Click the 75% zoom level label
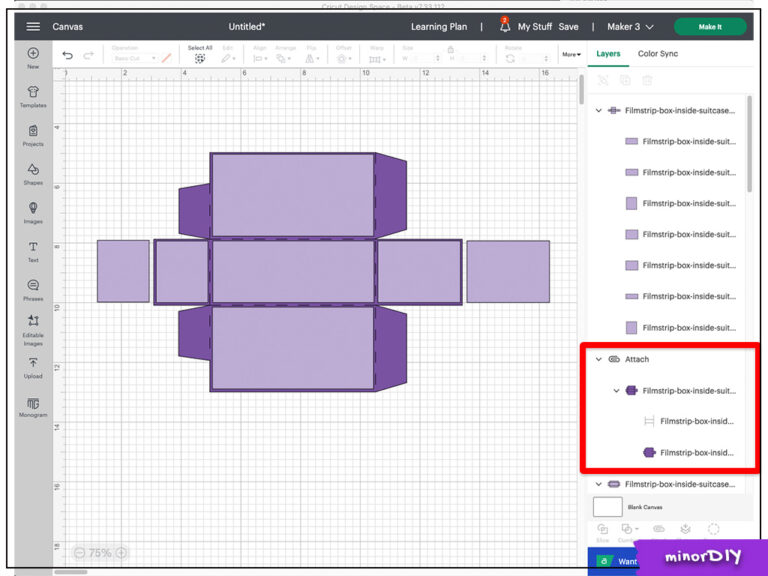This screenshot has width=768, height=576. (x=100, y=552)
